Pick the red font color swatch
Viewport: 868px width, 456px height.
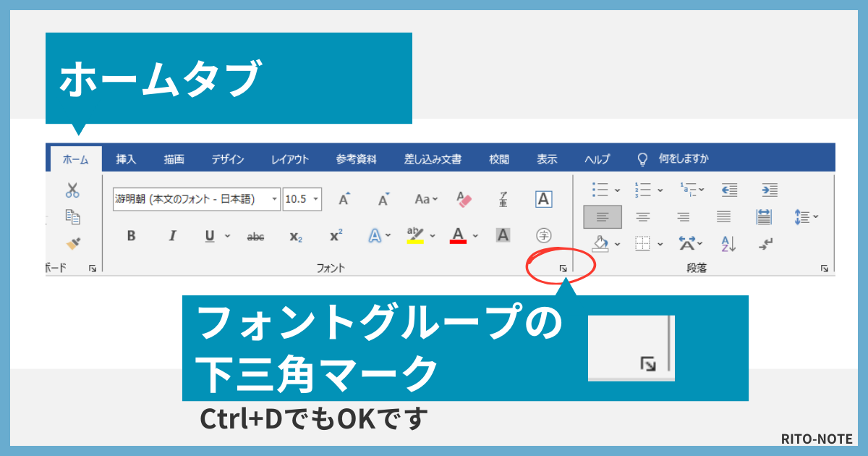(459, 234)
